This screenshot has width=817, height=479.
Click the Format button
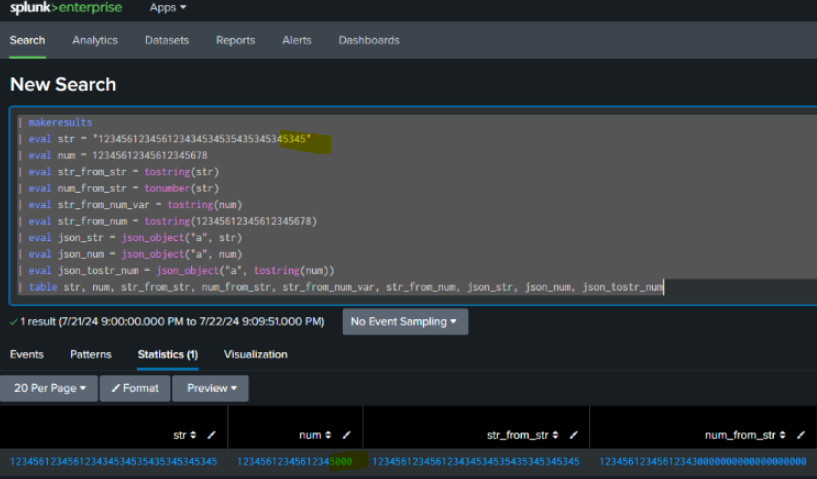click(x=134, y=388)
